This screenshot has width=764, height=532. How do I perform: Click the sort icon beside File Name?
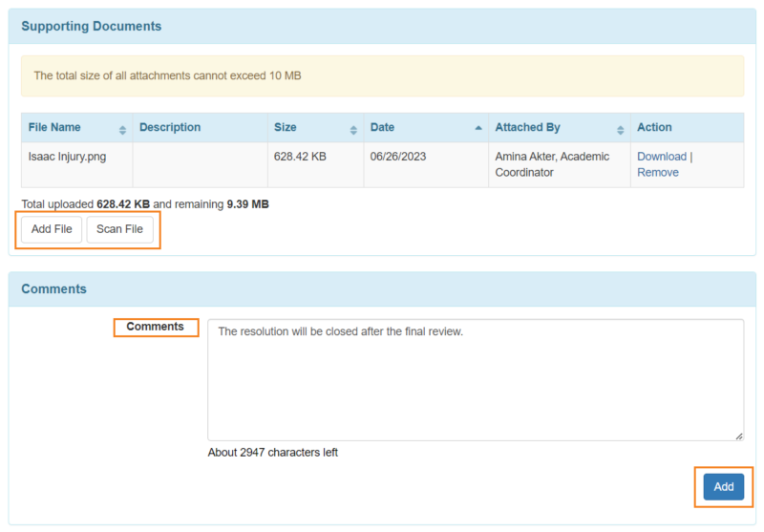122,129
